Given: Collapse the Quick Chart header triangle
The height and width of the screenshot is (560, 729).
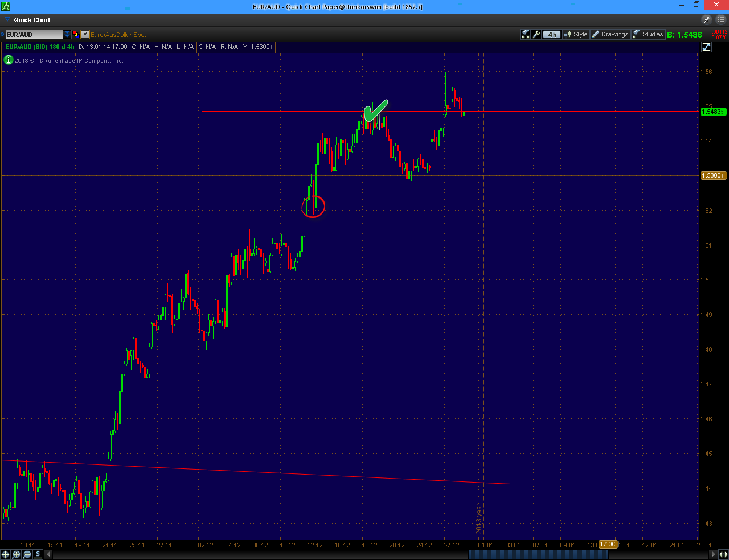Looking at the screenshot, I should 7,19.
